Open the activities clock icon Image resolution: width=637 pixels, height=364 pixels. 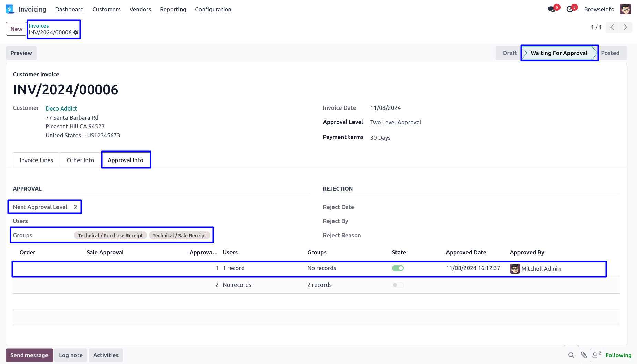click(x=570, y=9)
